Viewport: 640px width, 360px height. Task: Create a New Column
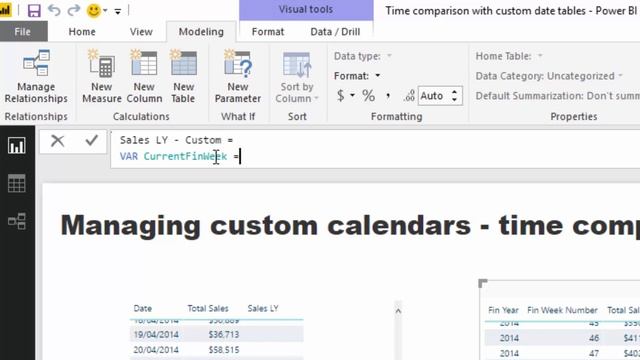coord(144,76)
